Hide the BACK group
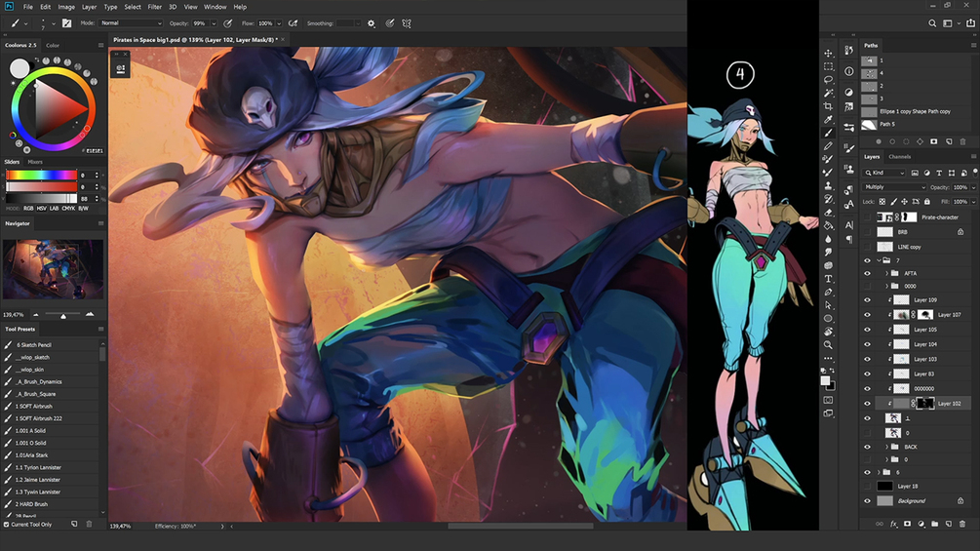This screenshot has height=551, width=980. [x=867, y=447]
